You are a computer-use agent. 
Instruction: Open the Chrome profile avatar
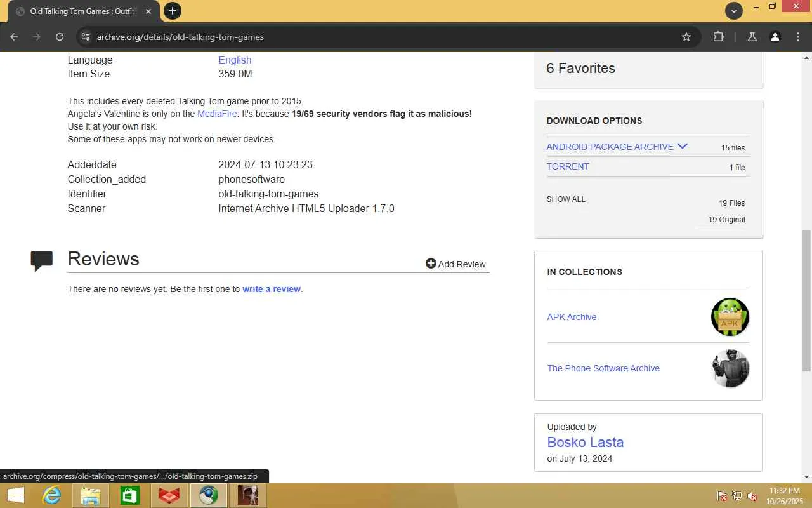tap(775, 37)
